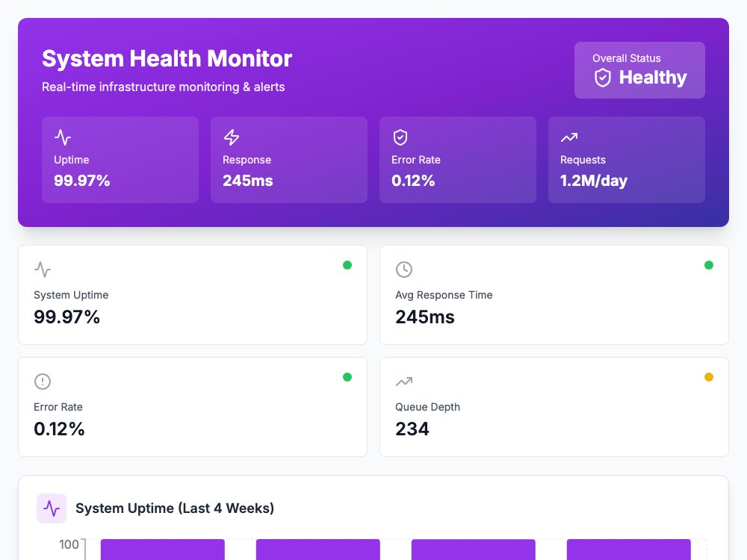Click the 234 queue depth value
The height and width of the screenshot is (560, 747).
[412, 429]
